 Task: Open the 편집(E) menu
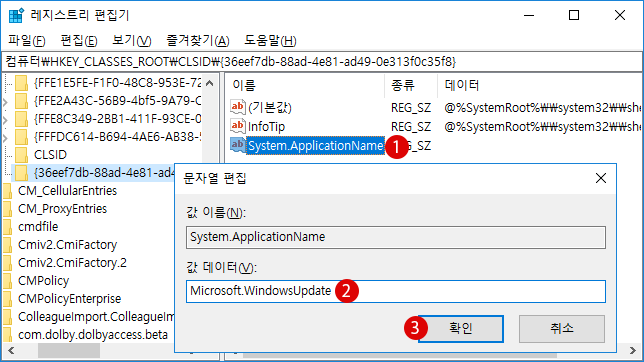79,41
